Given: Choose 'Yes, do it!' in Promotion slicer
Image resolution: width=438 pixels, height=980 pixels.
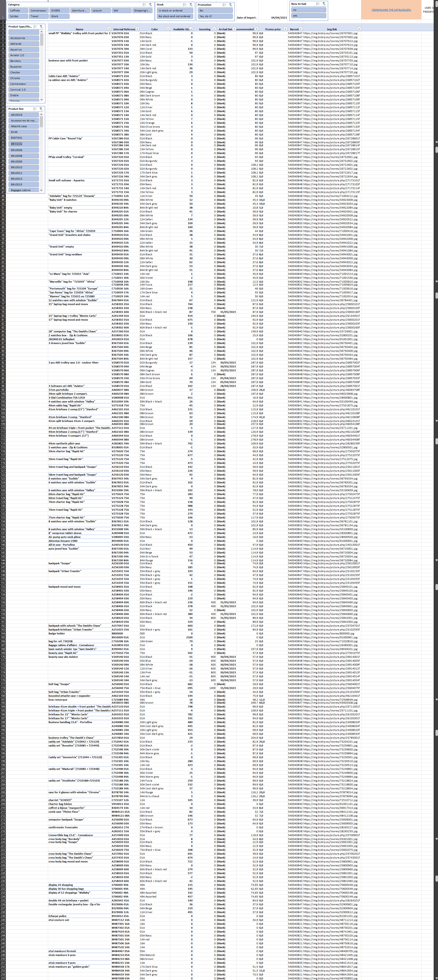Looking at the screenshot, I should coord(215,16).
